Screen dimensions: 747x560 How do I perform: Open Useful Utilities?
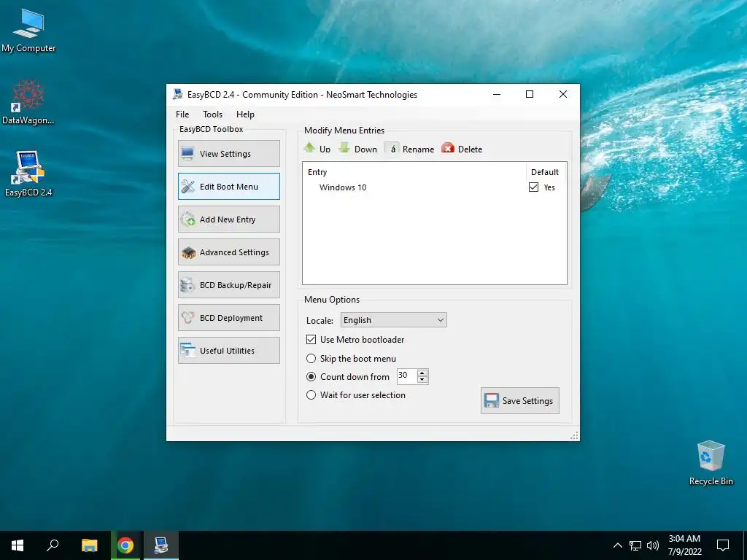point(228,351)
